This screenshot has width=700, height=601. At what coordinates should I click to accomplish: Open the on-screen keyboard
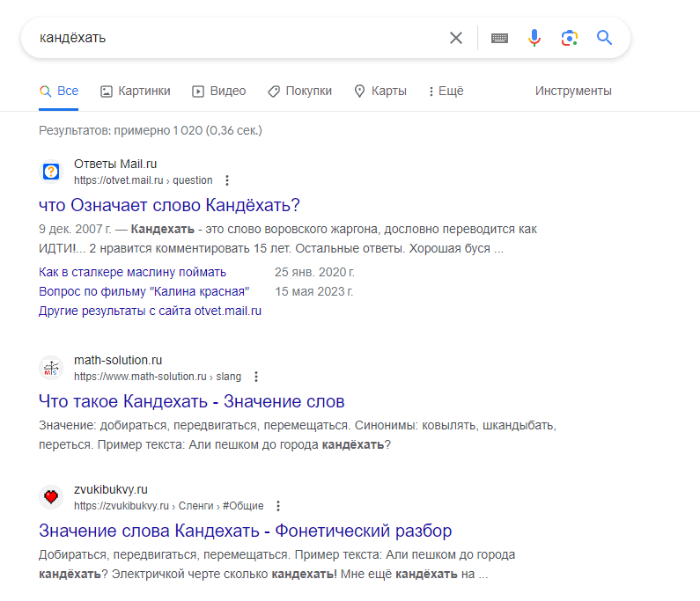click(x=499, y=38)
